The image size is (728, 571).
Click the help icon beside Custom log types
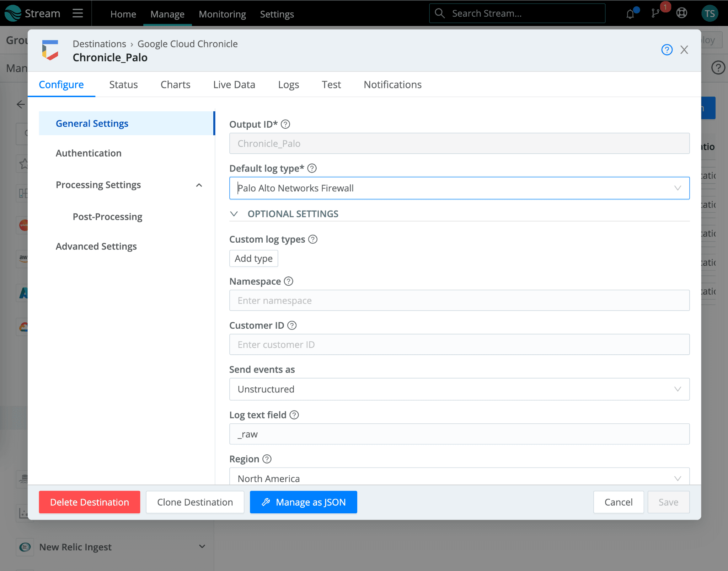(x=313, y=239)
